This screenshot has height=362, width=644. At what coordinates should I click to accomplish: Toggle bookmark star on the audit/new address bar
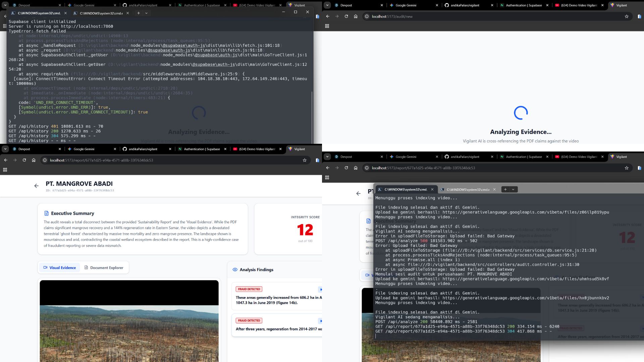click(x=626, y=16)
